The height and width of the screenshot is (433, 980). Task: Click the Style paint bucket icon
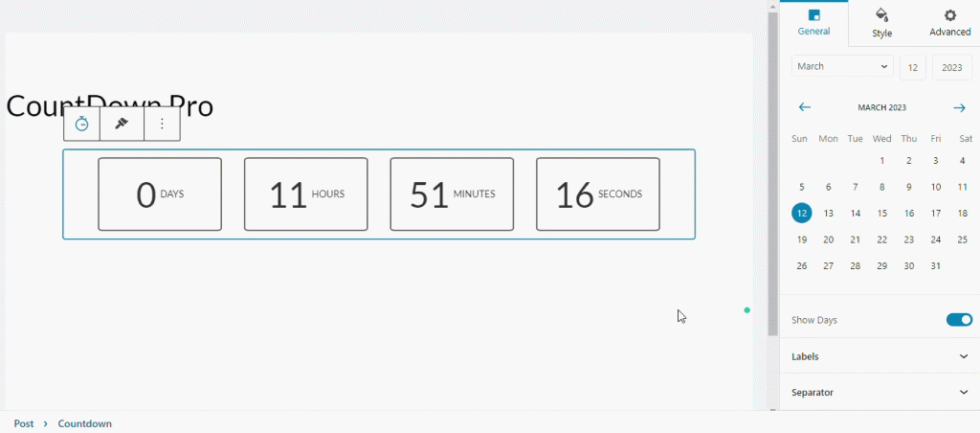coord(881,15)
